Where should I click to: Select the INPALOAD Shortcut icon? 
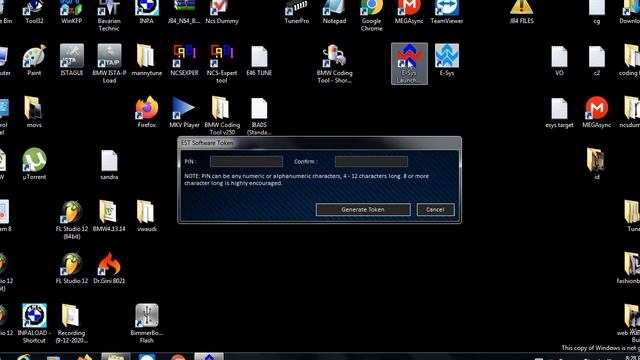(34, 323)
